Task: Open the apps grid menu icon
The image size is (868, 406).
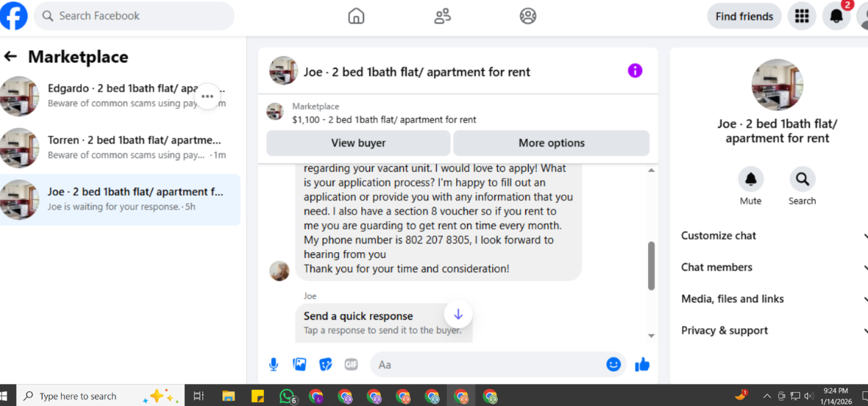Action: click(802, 16)
